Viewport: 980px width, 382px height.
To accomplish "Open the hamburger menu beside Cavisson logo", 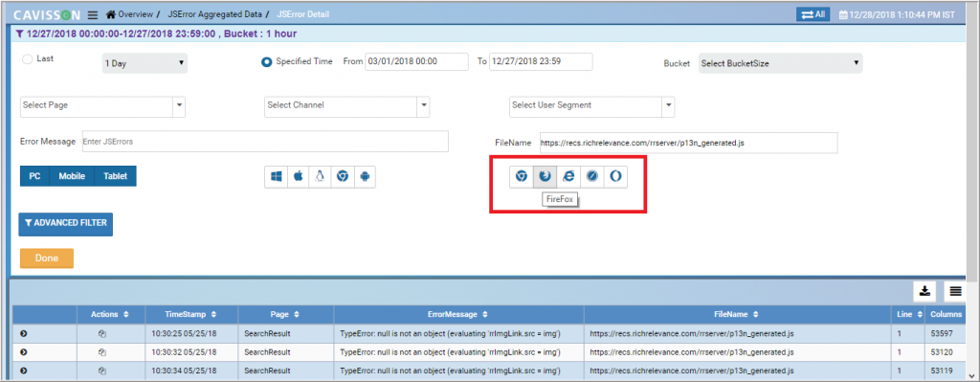I will tap(93, 14).
